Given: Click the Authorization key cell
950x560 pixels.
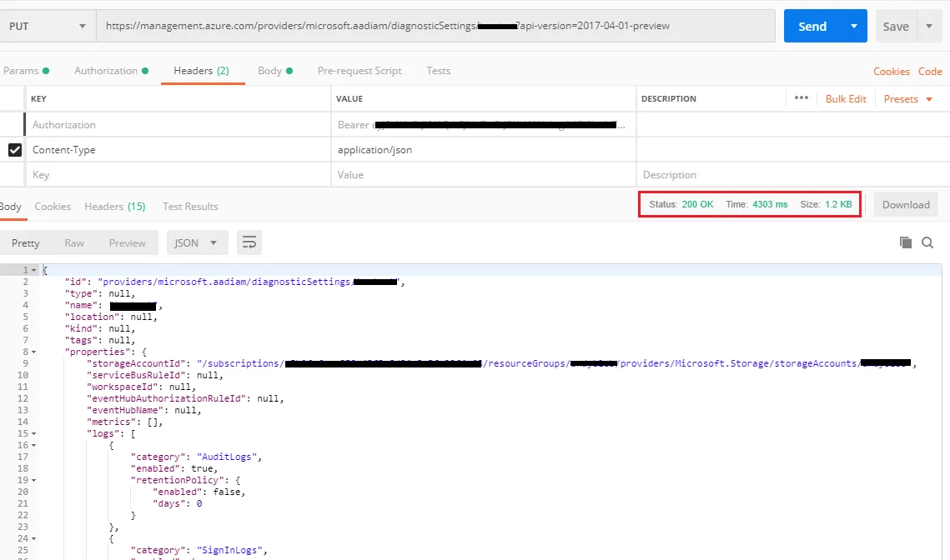Looking at the screenshot, I should coord(178,125).
